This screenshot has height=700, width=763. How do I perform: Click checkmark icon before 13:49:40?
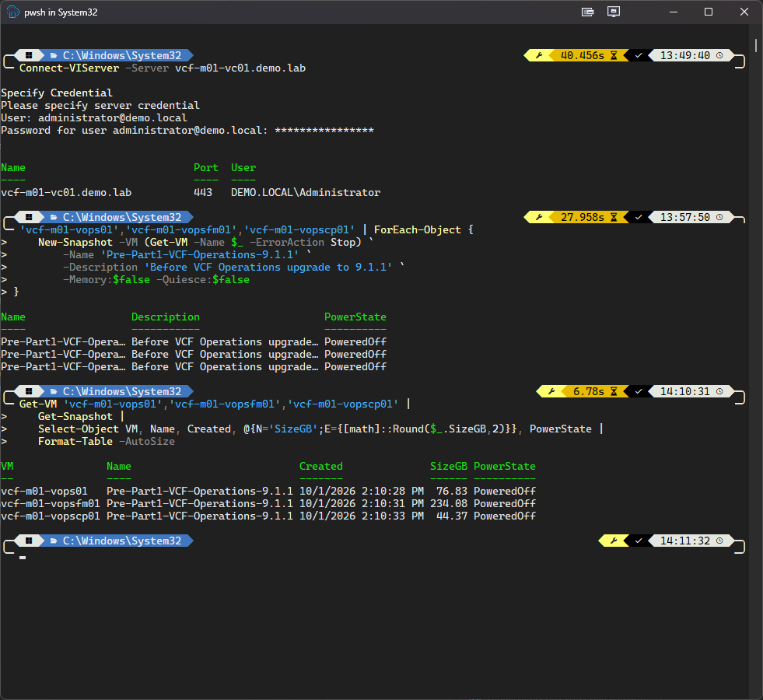tap(639, 55)
